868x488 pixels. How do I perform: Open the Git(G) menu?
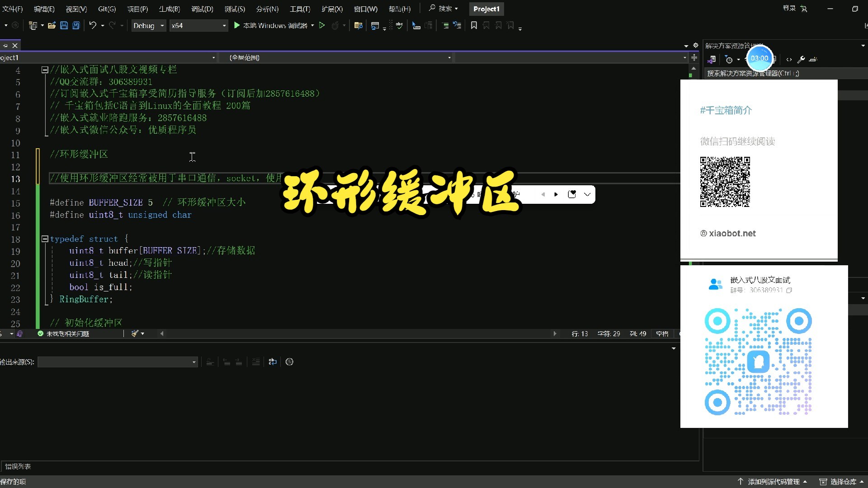click(x=107, y=9)
